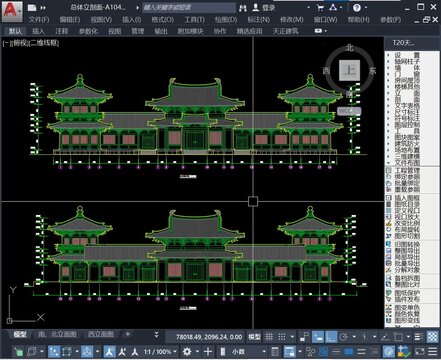Toggle ortho mode (L-shaped icon) in status bar
The height and width of the screenshot is (360, 441).
tap(331, 337)
